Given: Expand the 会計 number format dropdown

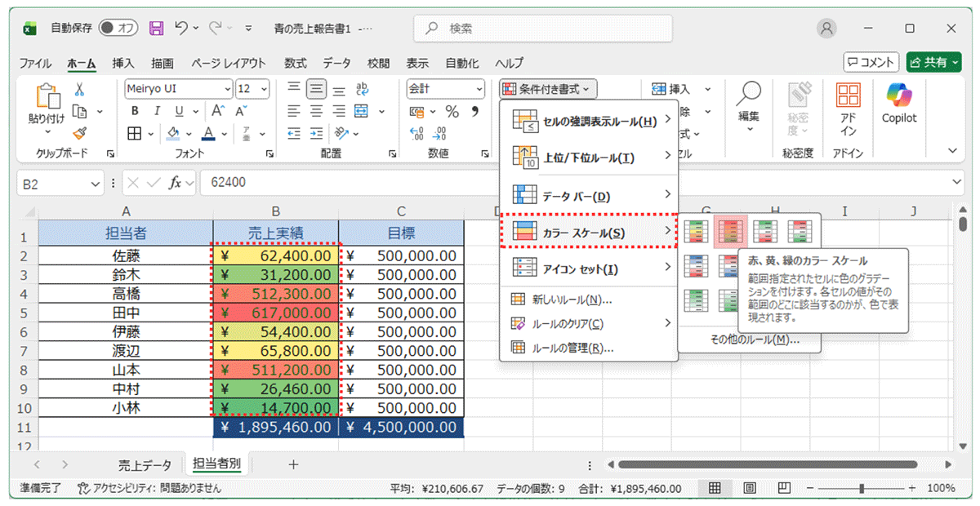Looking at the screenshot, I should (479, 88).
